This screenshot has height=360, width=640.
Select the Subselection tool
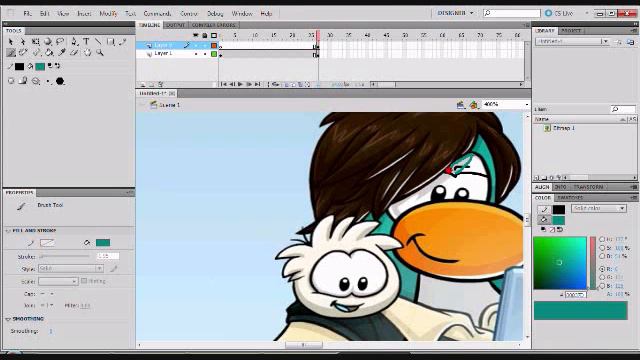pos(23,42)
